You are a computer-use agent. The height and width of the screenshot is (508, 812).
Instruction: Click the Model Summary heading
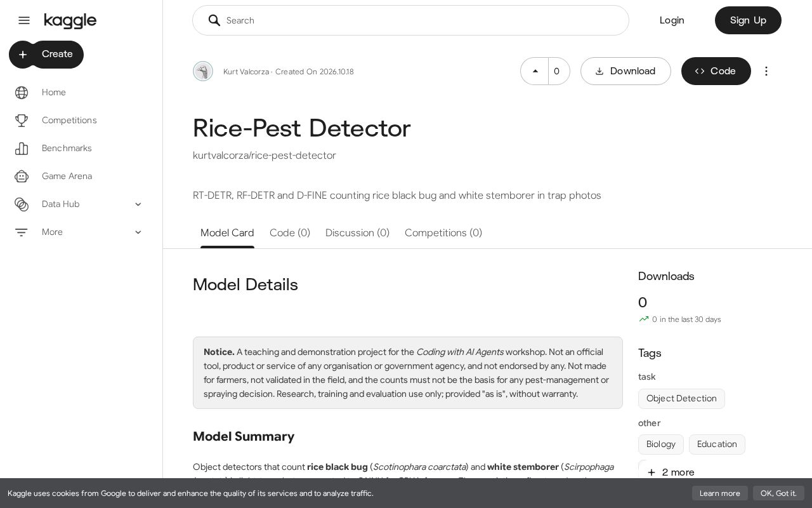244,436
